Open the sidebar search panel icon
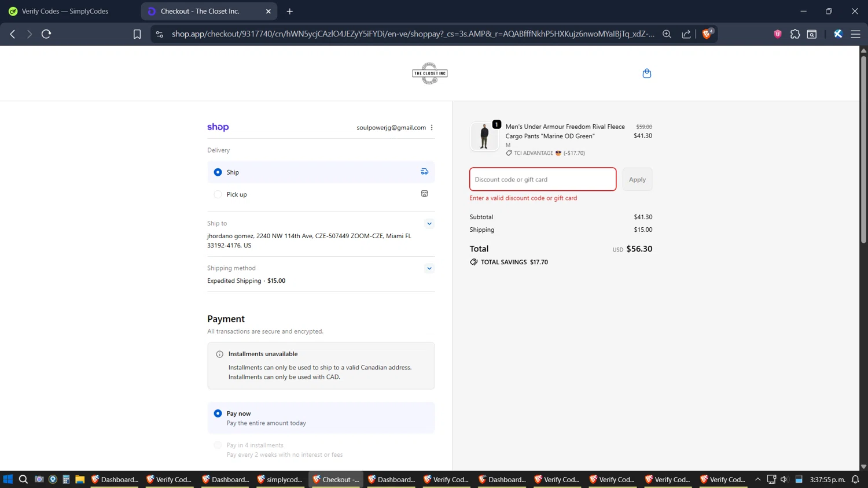This screenshot has height=488, width=868. 812,34
